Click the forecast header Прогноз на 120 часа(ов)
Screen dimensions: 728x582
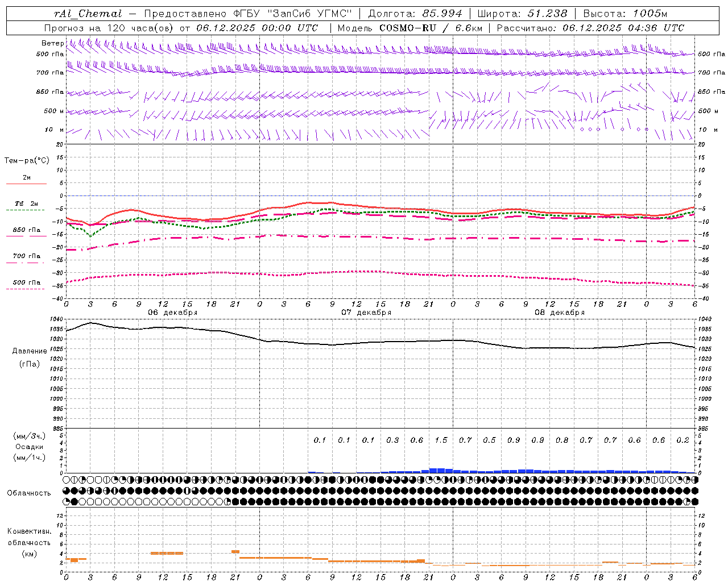109,27
